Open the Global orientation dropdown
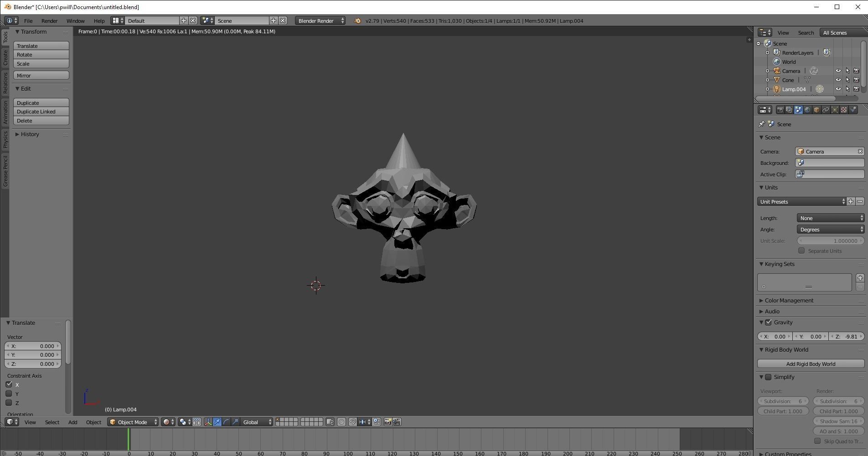Image resolution: width=868 pixels, height=456 pixels. 257,422
